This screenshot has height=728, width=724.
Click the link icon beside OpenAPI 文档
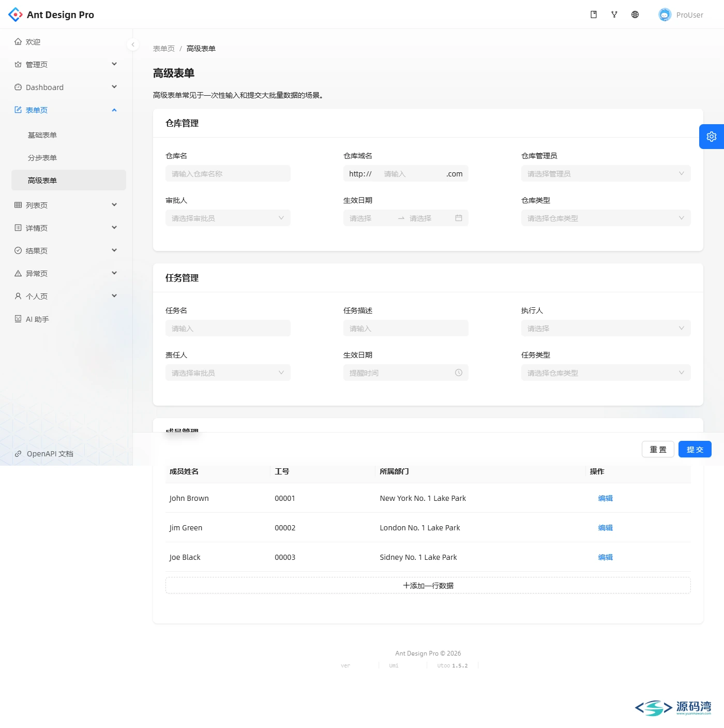click(x=18, y=454)
